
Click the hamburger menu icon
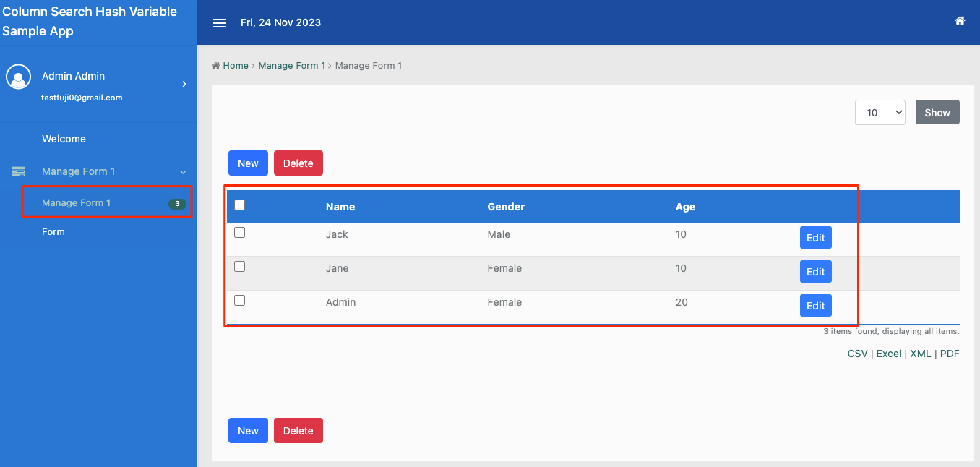point(220,23)
